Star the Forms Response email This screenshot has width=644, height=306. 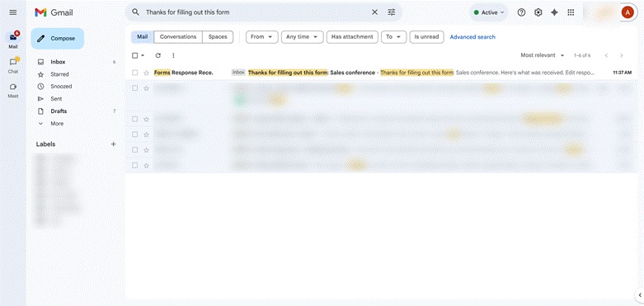146,73
